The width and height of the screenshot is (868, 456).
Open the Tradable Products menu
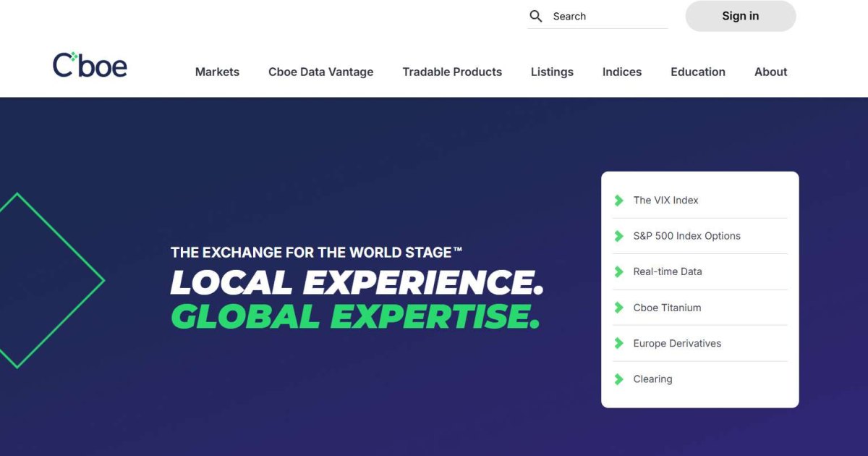452,72
